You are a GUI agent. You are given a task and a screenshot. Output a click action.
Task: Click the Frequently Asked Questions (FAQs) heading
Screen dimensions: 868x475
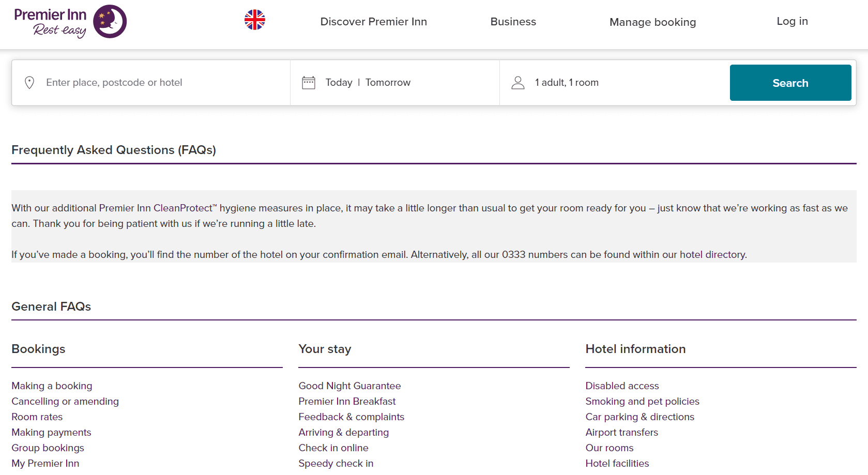click(x=114, y=150)
